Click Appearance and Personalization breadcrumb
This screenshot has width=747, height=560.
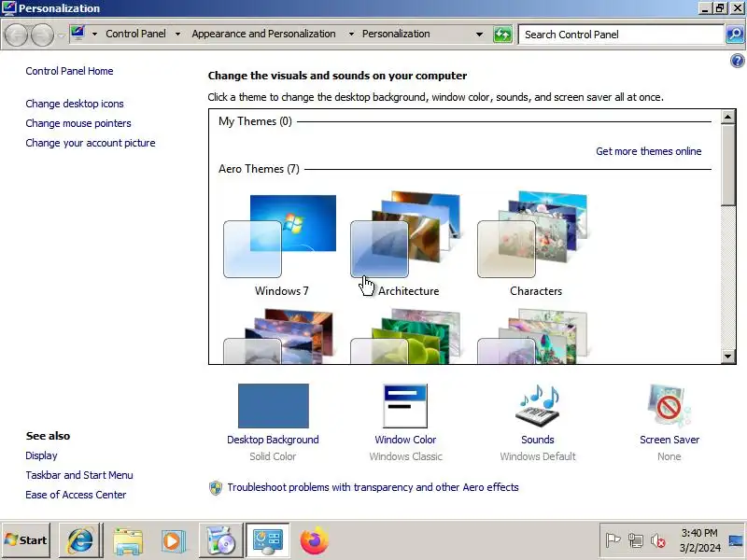click(263, 34)
